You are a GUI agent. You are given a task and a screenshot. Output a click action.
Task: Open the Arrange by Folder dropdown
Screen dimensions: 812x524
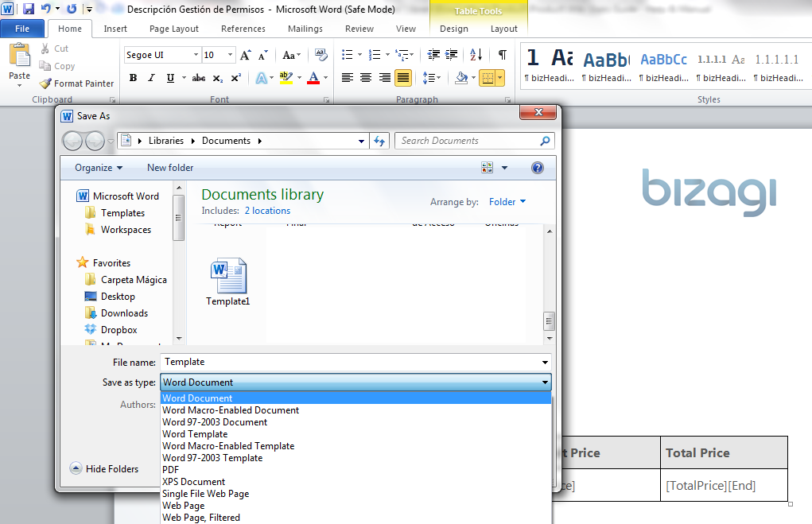pyautogui.click(x=507, y=202)
